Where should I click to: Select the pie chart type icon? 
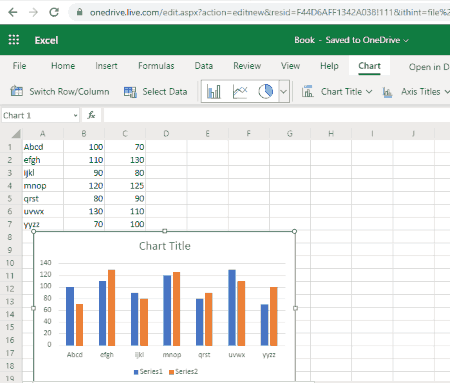point(265,91)
